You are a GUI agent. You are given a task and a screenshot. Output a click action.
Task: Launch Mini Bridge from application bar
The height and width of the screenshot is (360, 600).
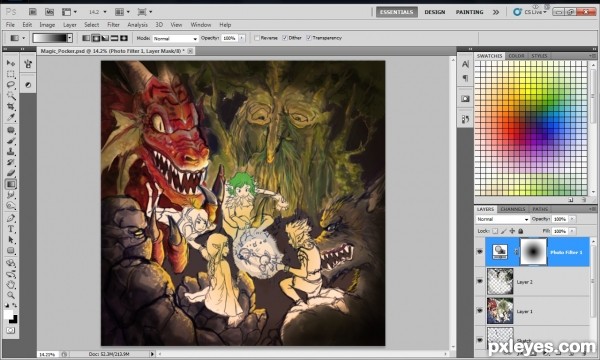point(49,12)
